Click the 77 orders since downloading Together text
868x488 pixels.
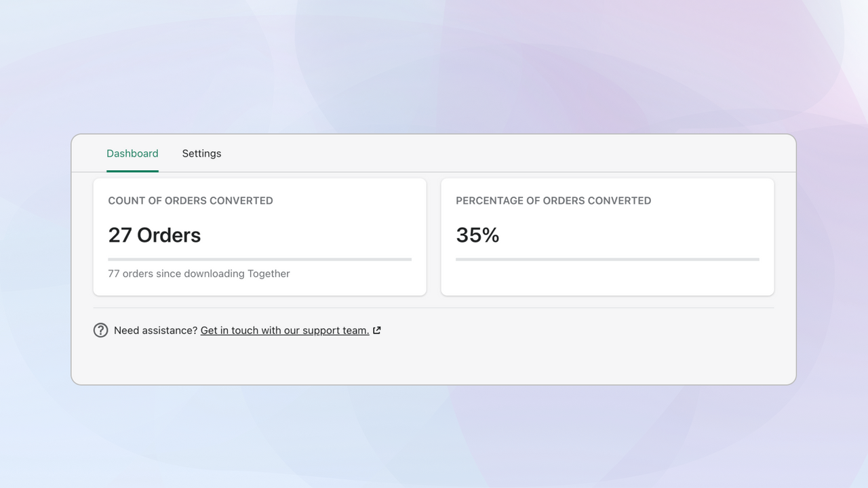click(x=199, y=274)
